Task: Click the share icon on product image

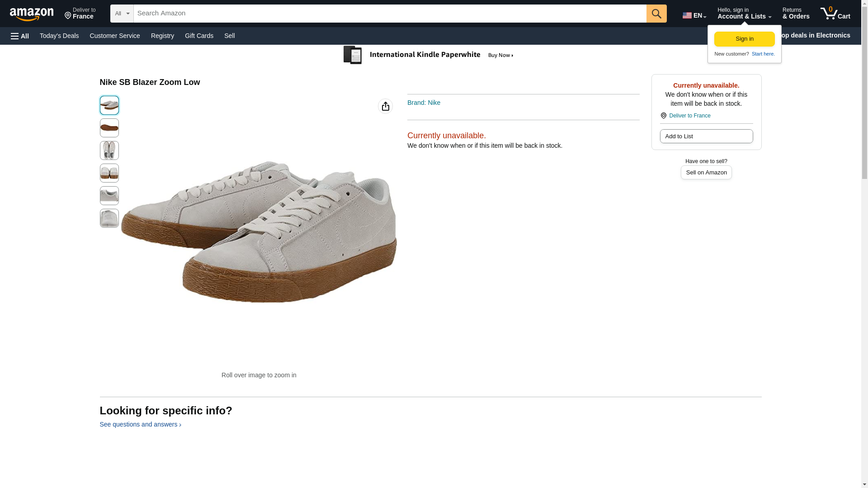Action: click(x=385, y=106)
